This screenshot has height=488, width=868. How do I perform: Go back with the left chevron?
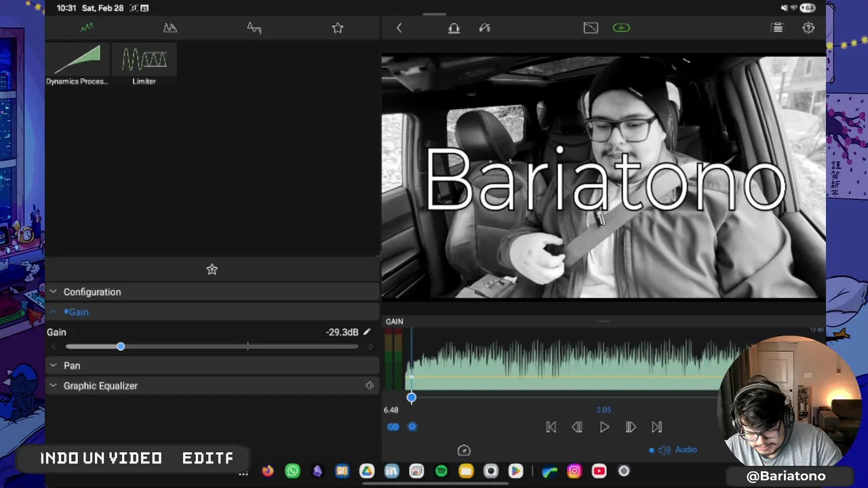pyautogui.click(x=399, y=28)
